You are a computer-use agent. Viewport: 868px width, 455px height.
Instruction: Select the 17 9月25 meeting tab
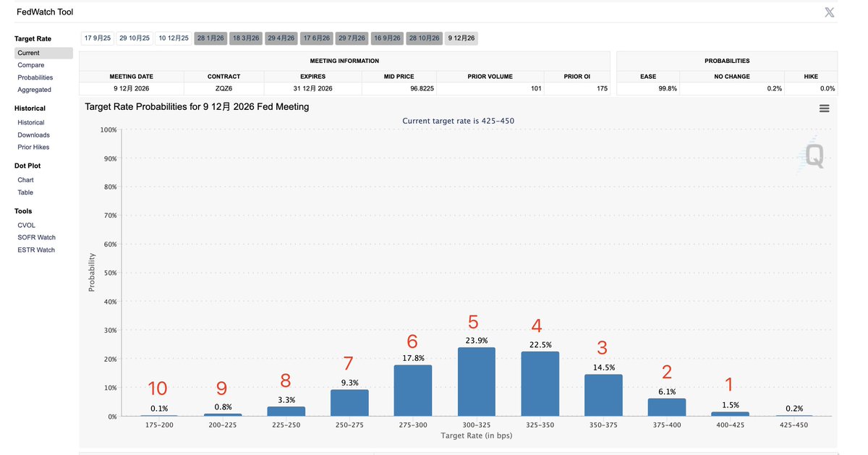point(98,38)
